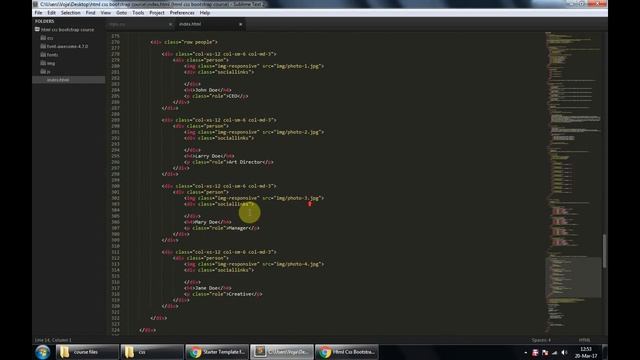Place cursor on line with row people
Viewport: 640px width, 360px height.
click(184, 42)
